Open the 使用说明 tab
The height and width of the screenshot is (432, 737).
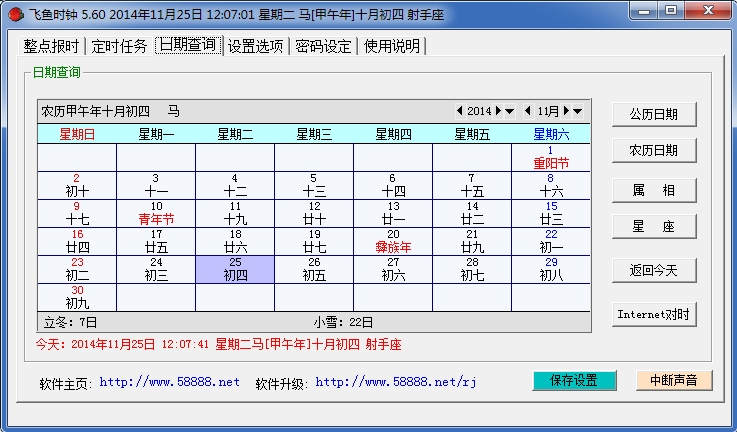click(392, 46)
